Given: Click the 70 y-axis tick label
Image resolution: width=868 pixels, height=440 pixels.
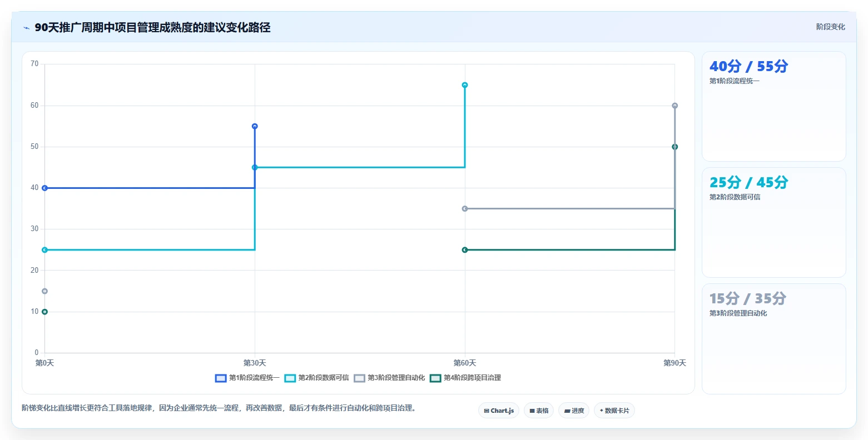Looking at the screenshot, I should (34, 64).
